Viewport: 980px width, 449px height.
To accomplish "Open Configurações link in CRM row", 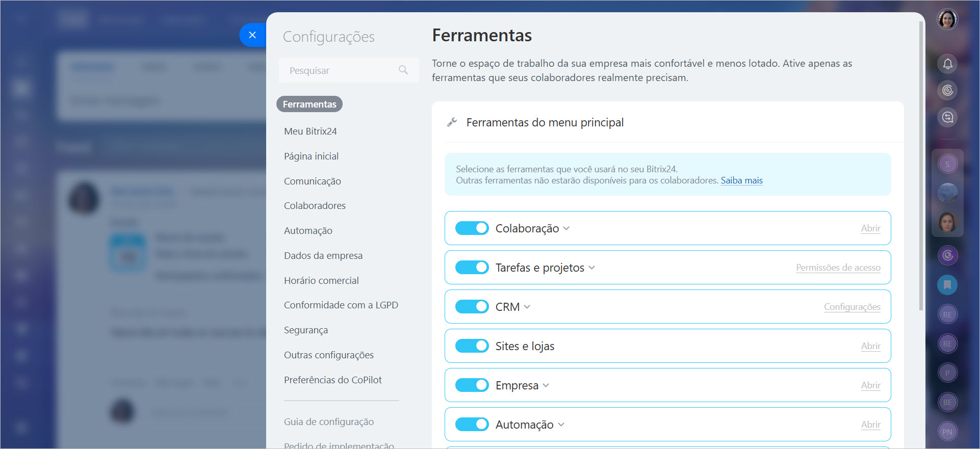I will (852, 307).
